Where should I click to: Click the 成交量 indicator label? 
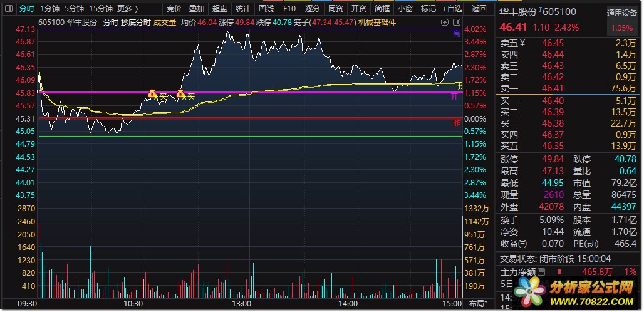click(x=165, y=23)
